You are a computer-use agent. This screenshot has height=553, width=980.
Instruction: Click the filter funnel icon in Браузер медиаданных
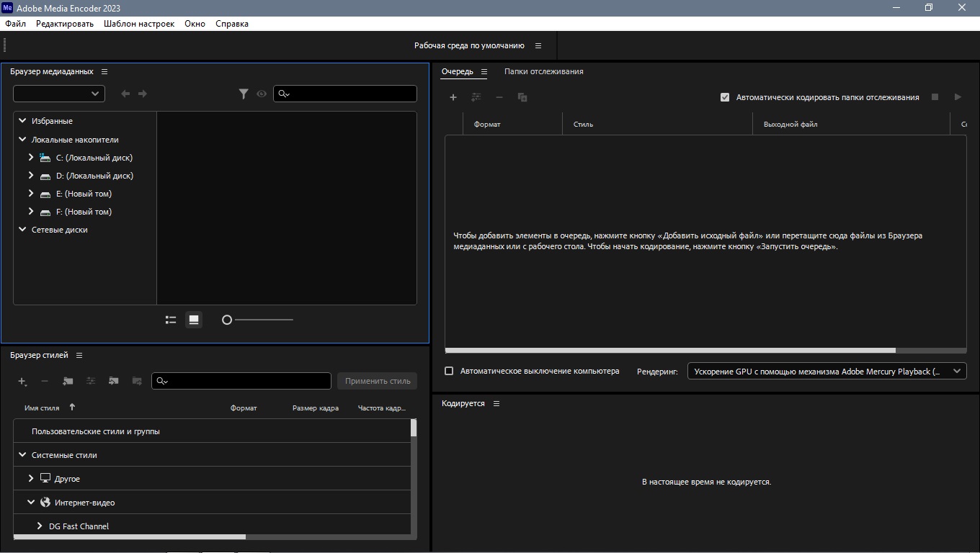pos(244,94)
